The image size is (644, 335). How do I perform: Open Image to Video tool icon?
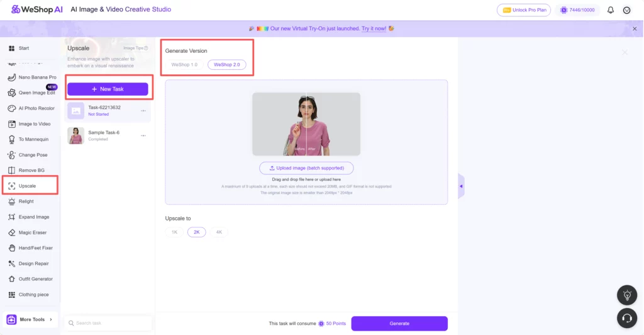[11, 123]
